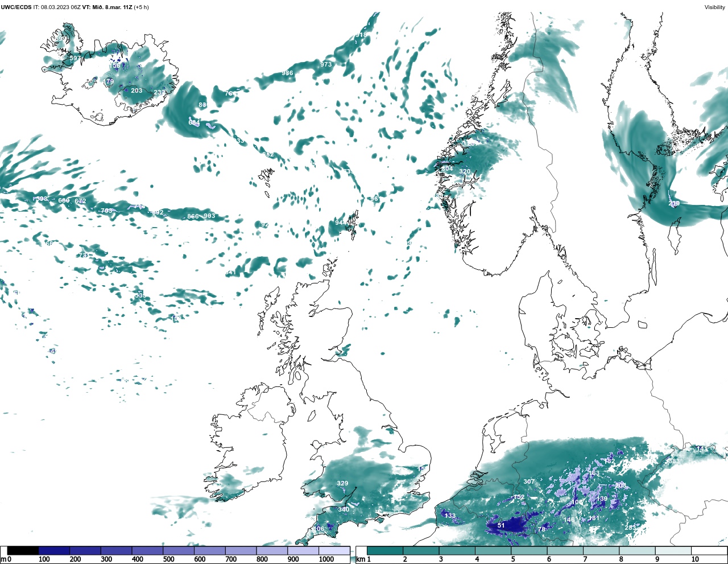Click the '684' value southeast of Iceland

coord(194,122)
